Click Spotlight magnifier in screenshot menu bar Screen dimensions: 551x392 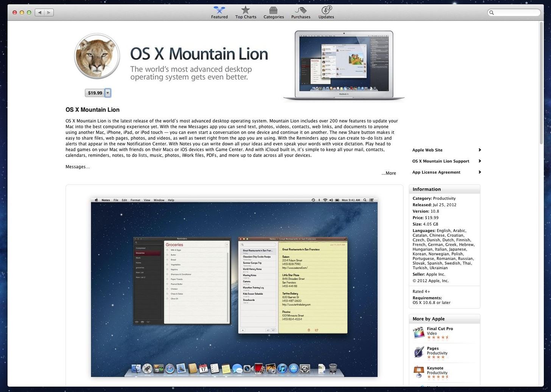(x=365, y=200)
